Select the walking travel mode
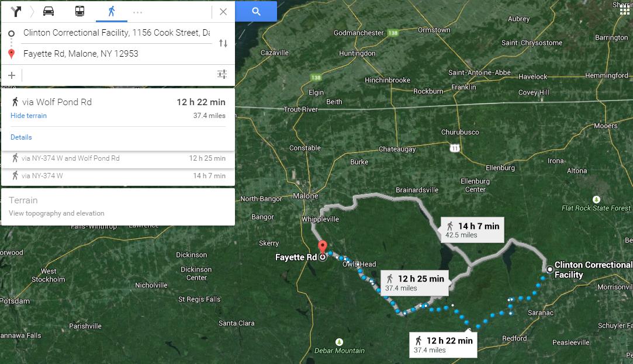 [x=111, y=11]
